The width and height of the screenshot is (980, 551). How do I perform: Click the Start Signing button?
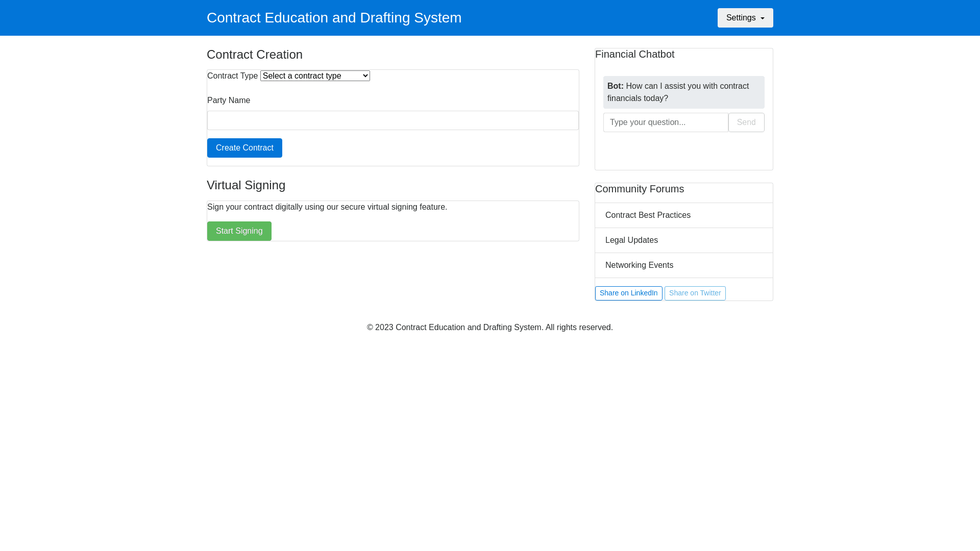239,231
